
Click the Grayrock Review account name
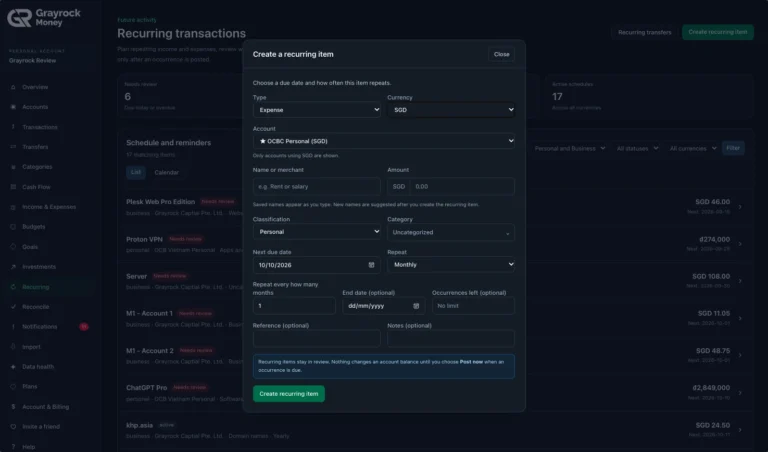coord(32,61)
